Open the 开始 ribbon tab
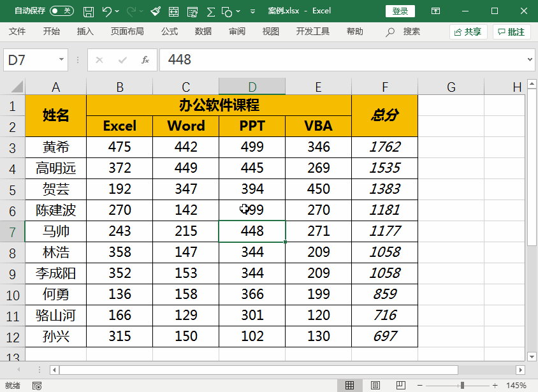This screenshot has width=538, height=392. click(51, 32)
